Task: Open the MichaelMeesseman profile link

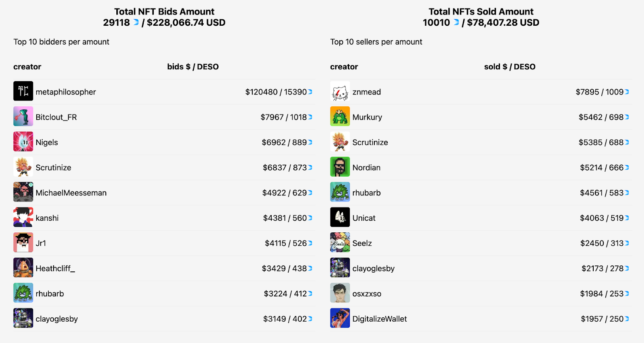Action: 71,193
